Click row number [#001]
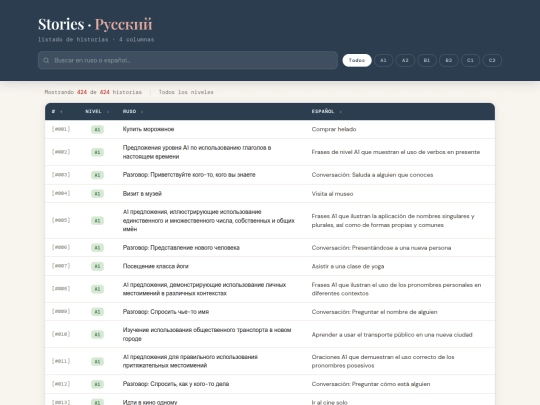Viewport: 540px width, 405px height. 61,129
